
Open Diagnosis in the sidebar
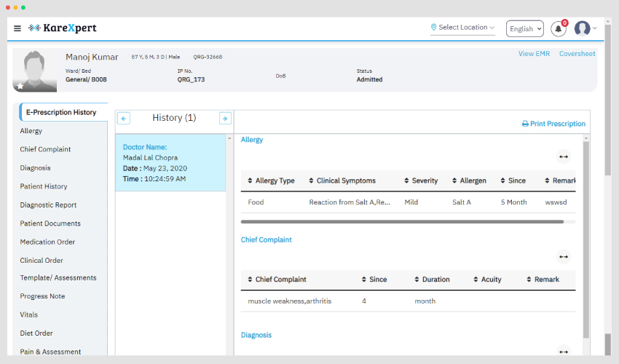point(35,167)
